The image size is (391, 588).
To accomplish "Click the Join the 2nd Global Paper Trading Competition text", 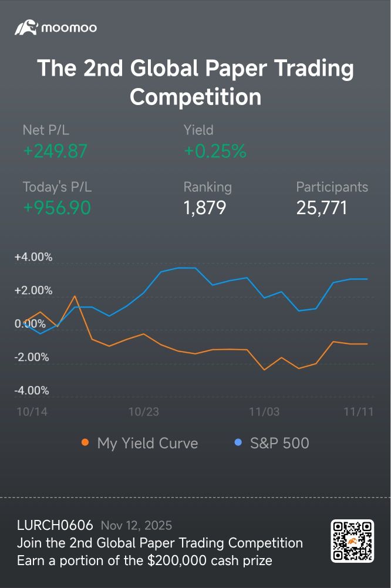I will tap(160, 543).
